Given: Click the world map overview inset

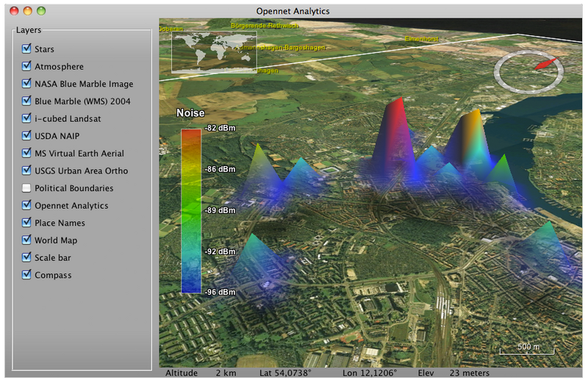Looking at the screenshot, I should click(214, 52).
